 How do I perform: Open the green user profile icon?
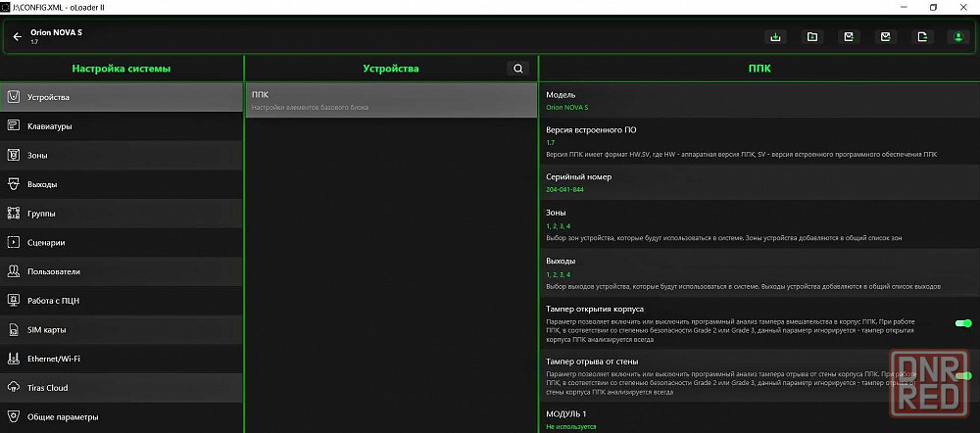958,37
